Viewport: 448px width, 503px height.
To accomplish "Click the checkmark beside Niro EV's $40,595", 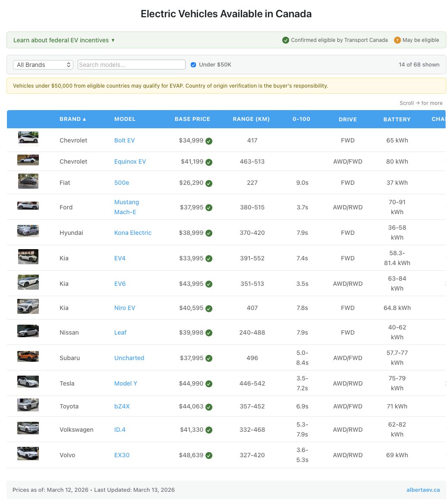I will [x=209, y=308].
